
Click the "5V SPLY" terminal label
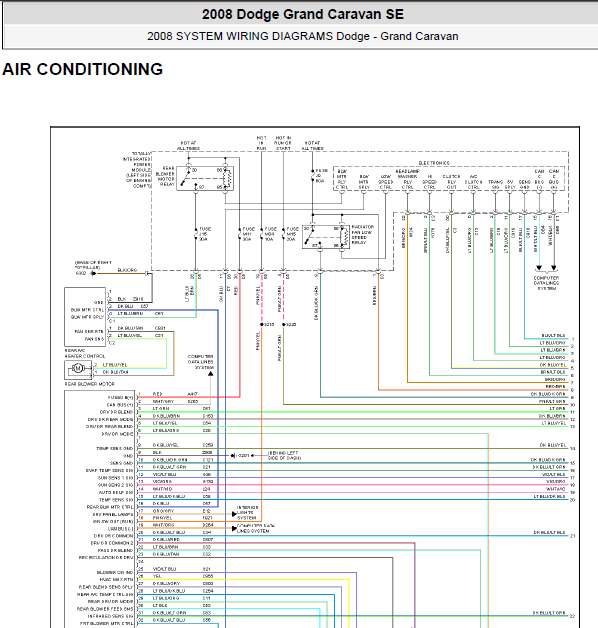510,185
